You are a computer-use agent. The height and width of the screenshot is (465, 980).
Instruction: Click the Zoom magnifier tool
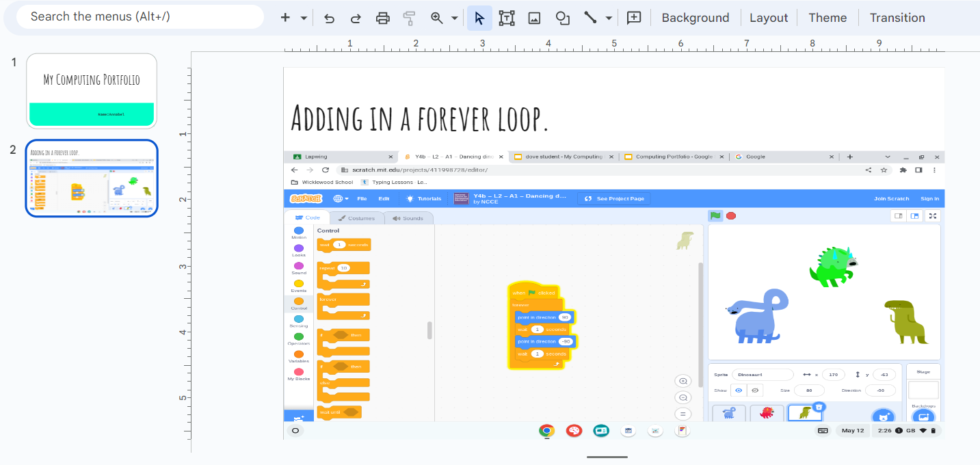[x=437, y=18]
